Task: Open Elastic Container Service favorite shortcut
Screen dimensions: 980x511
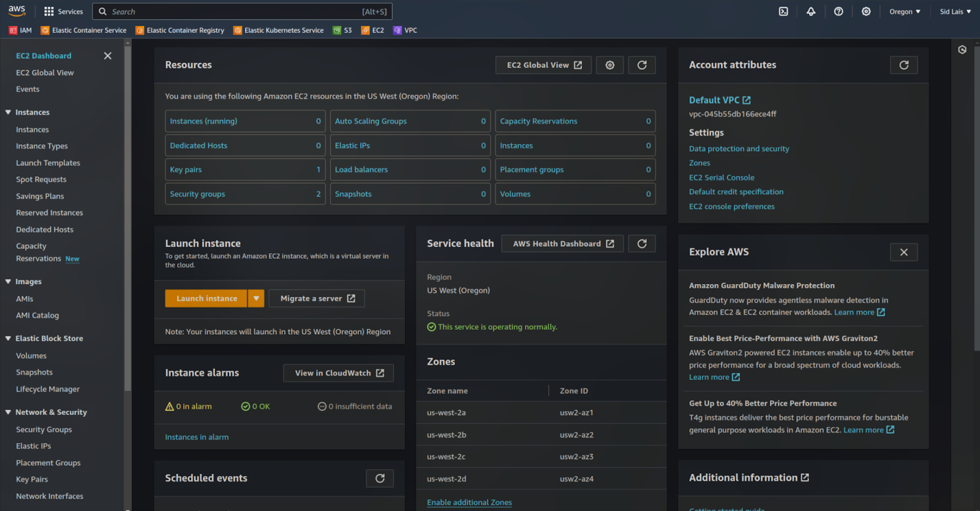Action: tap(83, 30)
